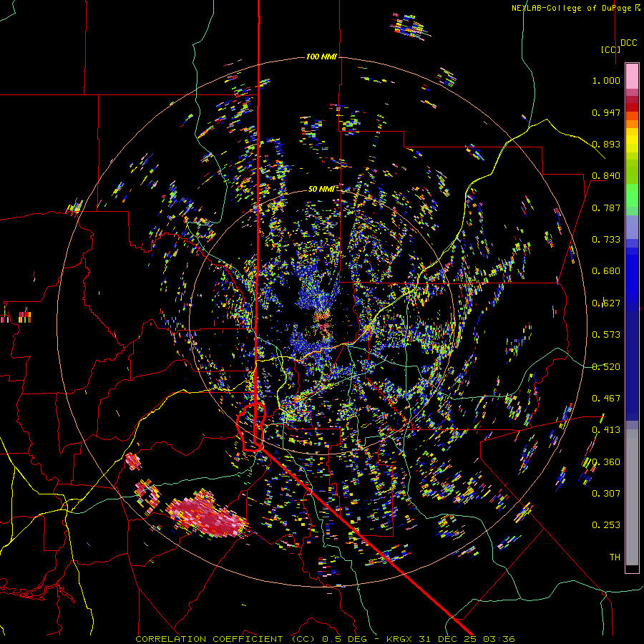This screenshot has height=644, width=644.
Task: Select the 0.680 scale label
Action: [606, 271]
